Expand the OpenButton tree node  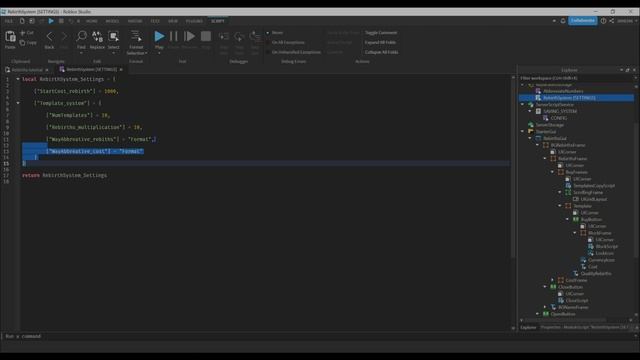[x=538, y=314]
